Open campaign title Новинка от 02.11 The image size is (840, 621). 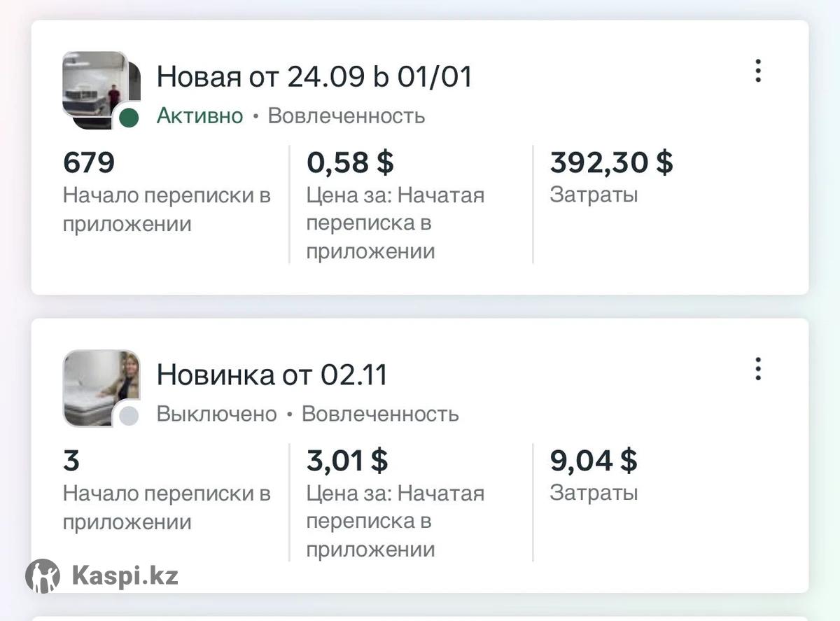272,375
